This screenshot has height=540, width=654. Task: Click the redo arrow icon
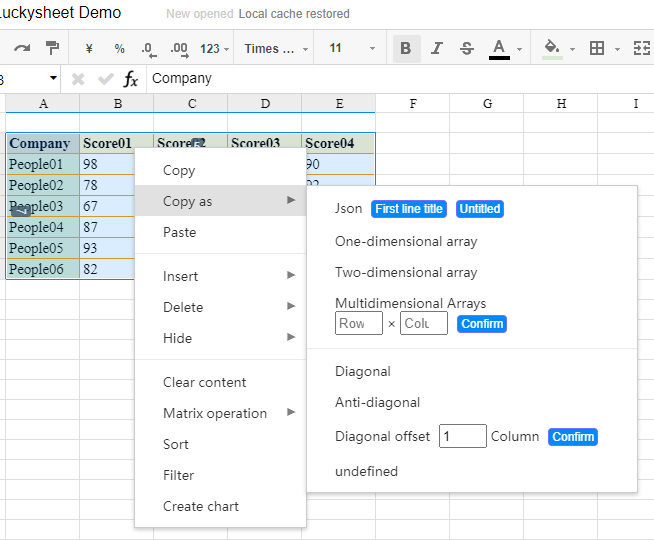pyautogui.click(x=22, y=48)
